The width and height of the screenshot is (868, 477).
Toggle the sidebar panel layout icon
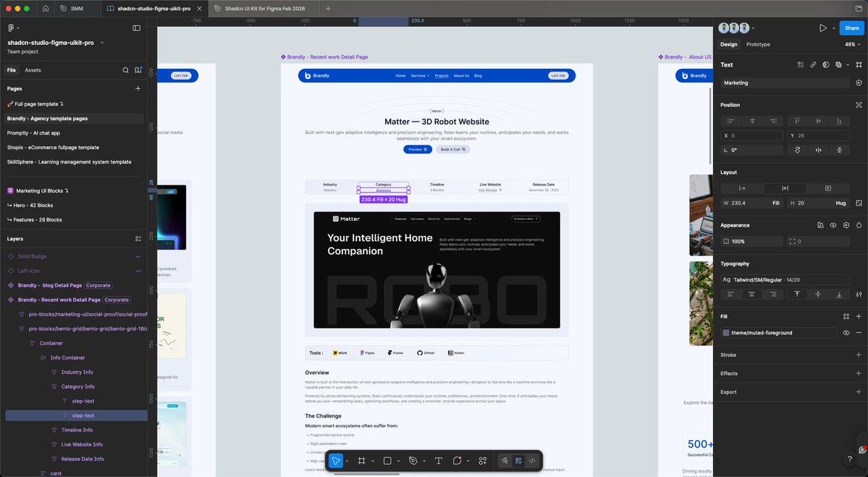[x=136, y=28]
